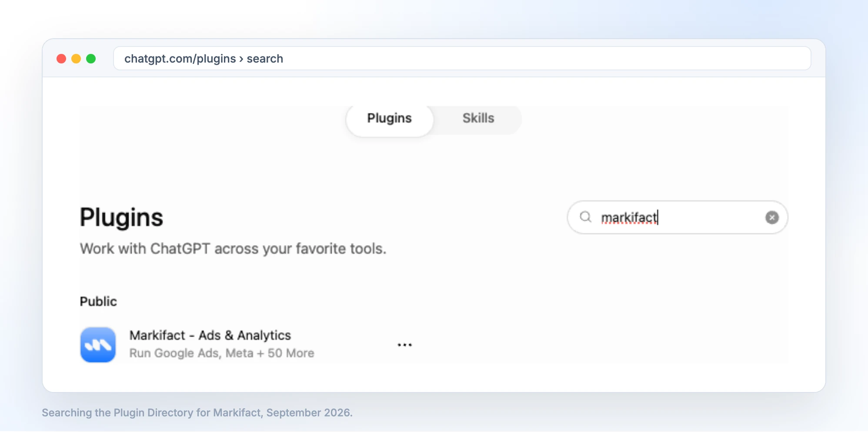Image resolution: width=868 pixels, height=432 pixels.
Task: Click the yellow minimize window dot
Action: point(76,59)
